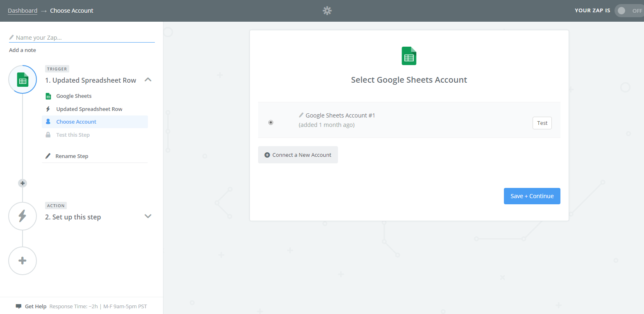Image resolution: width=644 pixels, height=314 pixels.
Task: Click the person icon beside Choose Account
Action: tap(48, 122)
